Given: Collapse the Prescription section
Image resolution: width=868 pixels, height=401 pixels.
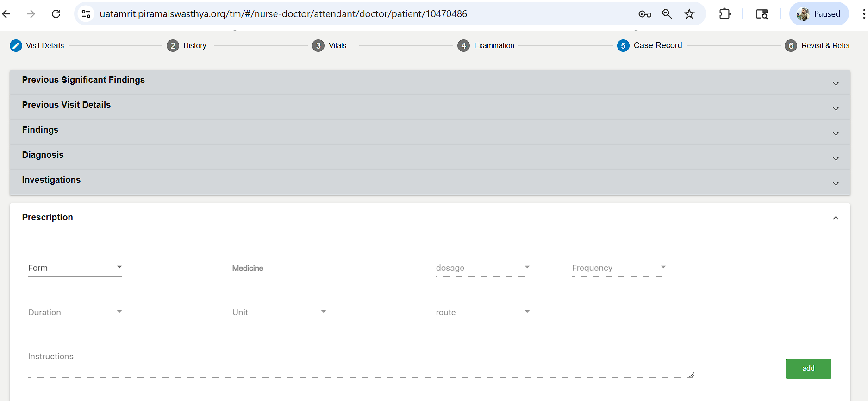Looking at the screenshot, I should click(835, 218).
